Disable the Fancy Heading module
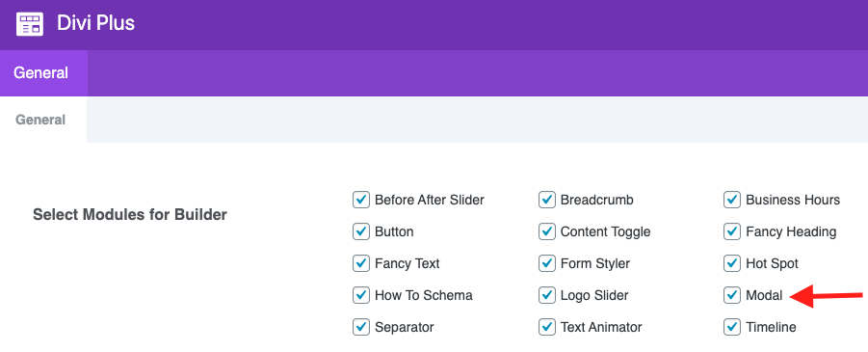Image resolution: width=868 pixels, height=352 pixels. pos(732,231)
